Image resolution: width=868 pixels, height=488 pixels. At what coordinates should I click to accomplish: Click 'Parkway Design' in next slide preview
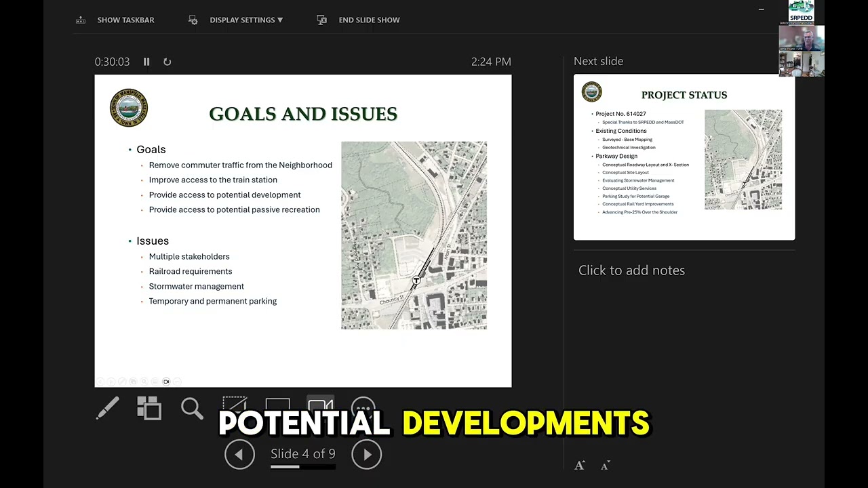(616, 157)
